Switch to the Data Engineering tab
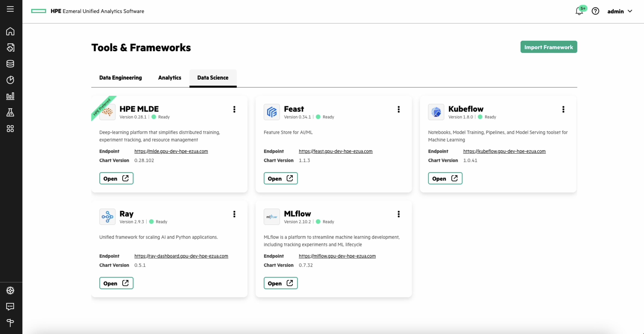 click(x=120, y=78)
